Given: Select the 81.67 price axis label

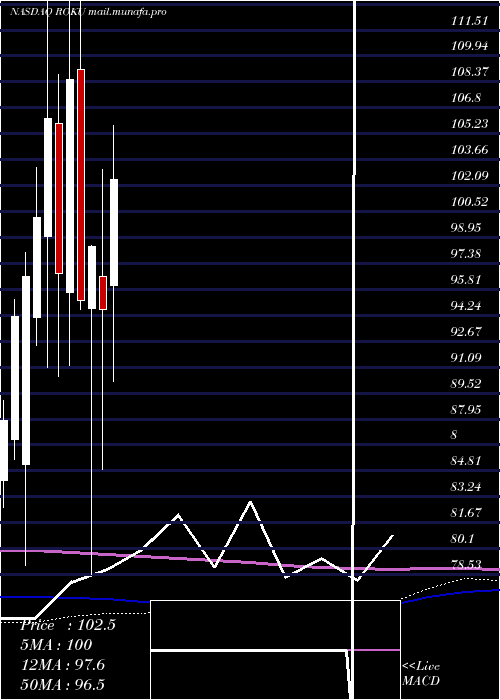Looking at the screenshot, I should [x=466, y=512].
